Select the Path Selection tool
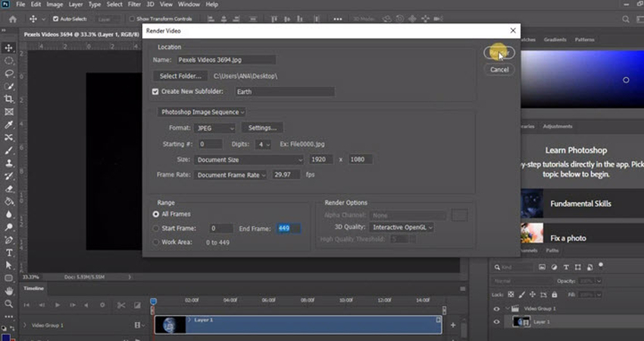The width and height of the screenshot is (644, 341). 8,265
